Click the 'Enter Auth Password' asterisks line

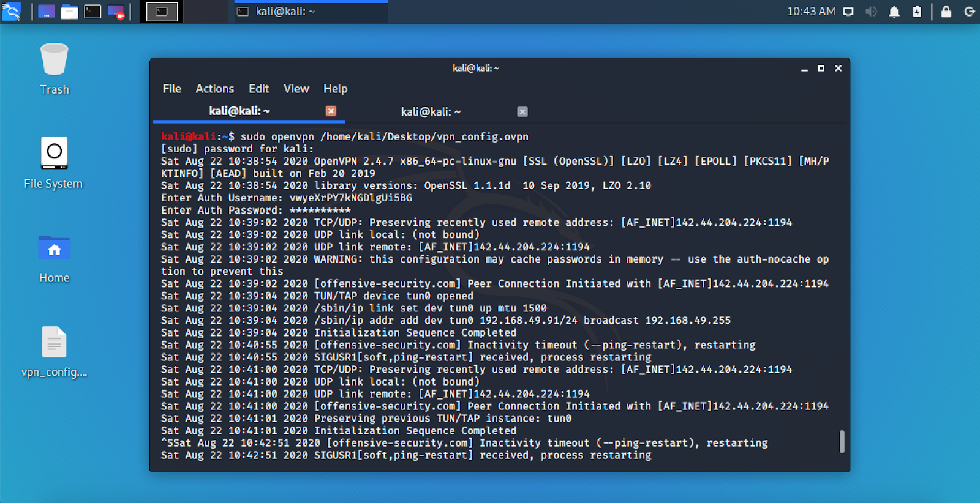pyautogui.click(x=256, y=210)
